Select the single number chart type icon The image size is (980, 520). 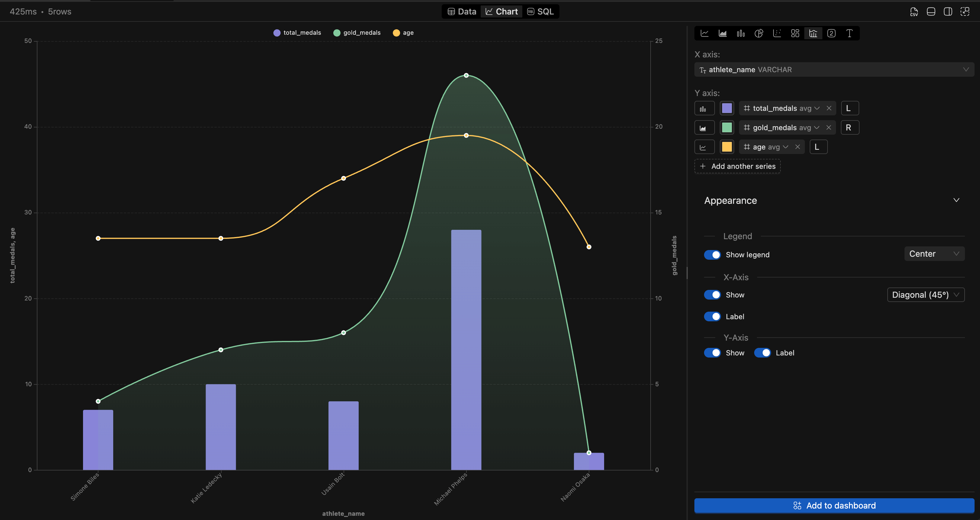point(831,34)
